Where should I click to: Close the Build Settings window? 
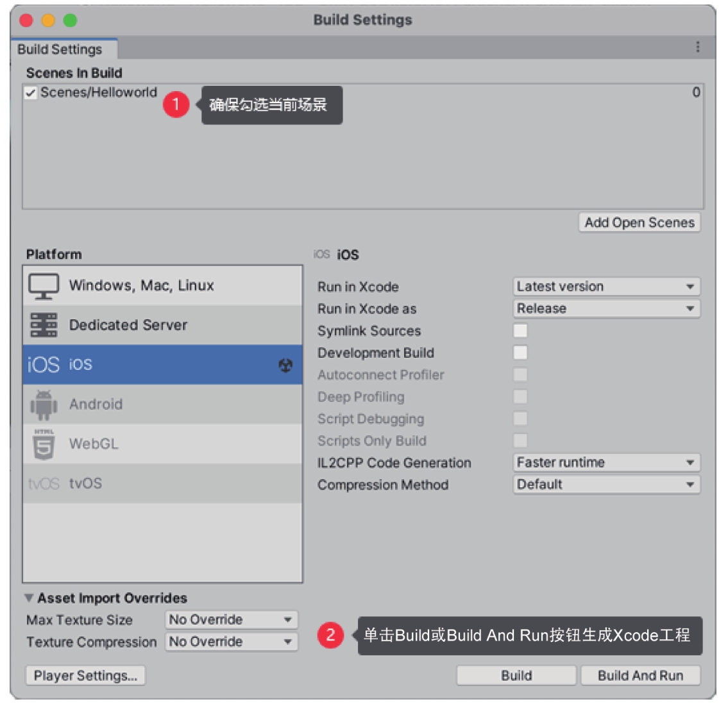pos(26,21)
